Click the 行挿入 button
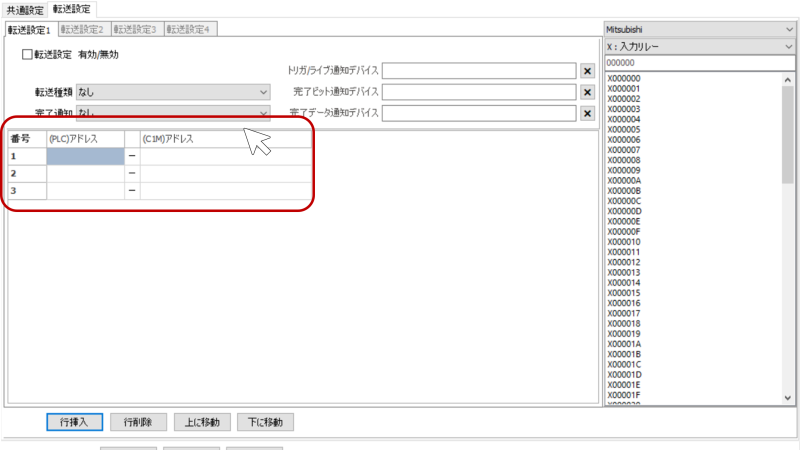Screen dimensions: 800x450 click(74, 421)
